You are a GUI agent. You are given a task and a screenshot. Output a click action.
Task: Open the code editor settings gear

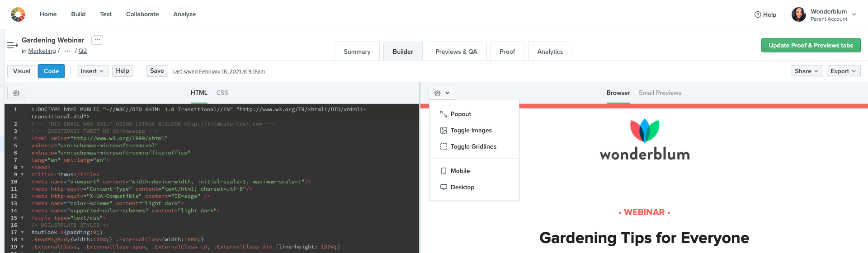16,93
